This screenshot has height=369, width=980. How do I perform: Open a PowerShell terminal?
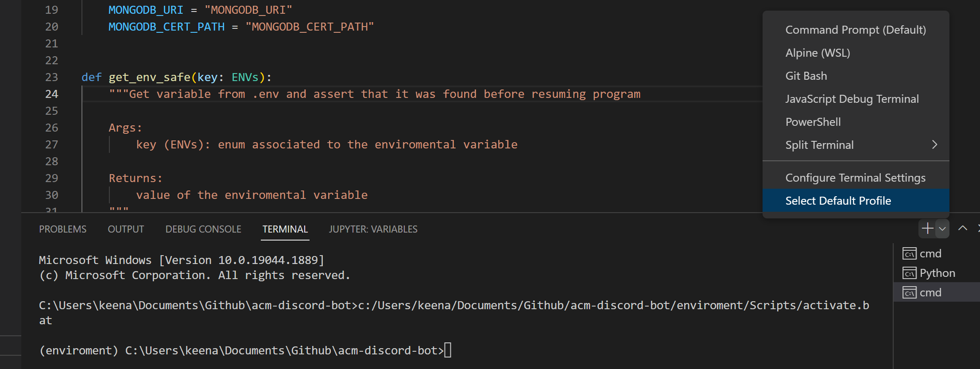pos(813,122)
